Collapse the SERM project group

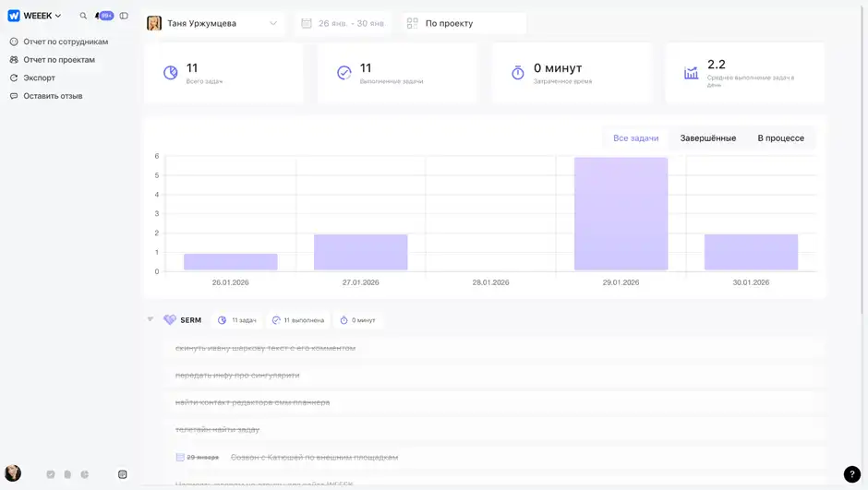tap(150, 319)
